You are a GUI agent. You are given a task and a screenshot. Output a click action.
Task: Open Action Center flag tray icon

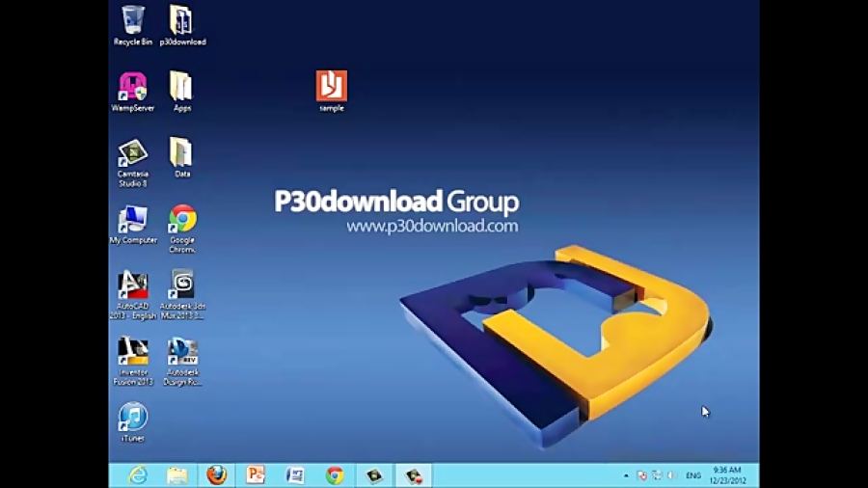pyautogui.click(x=641, y=475)
